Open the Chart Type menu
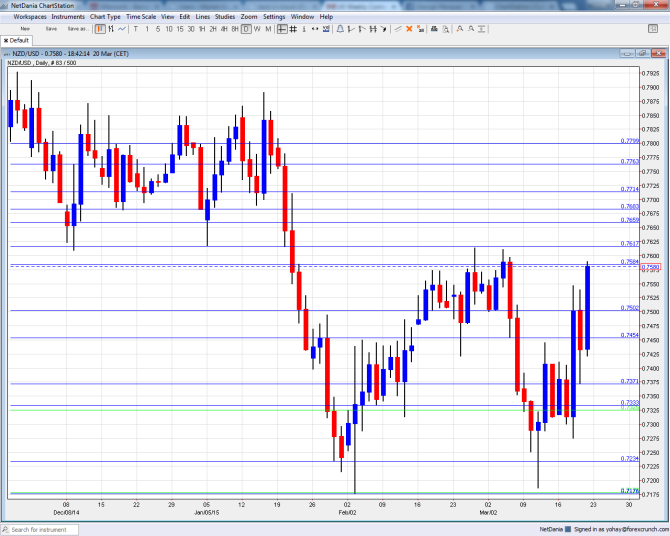 click(105, 17)
